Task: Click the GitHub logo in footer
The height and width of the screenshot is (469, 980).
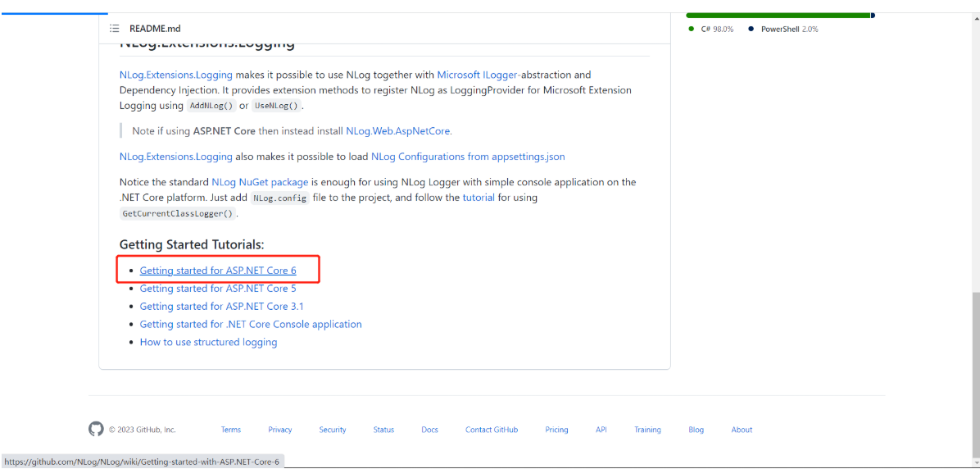Action: tap(96, 429)
